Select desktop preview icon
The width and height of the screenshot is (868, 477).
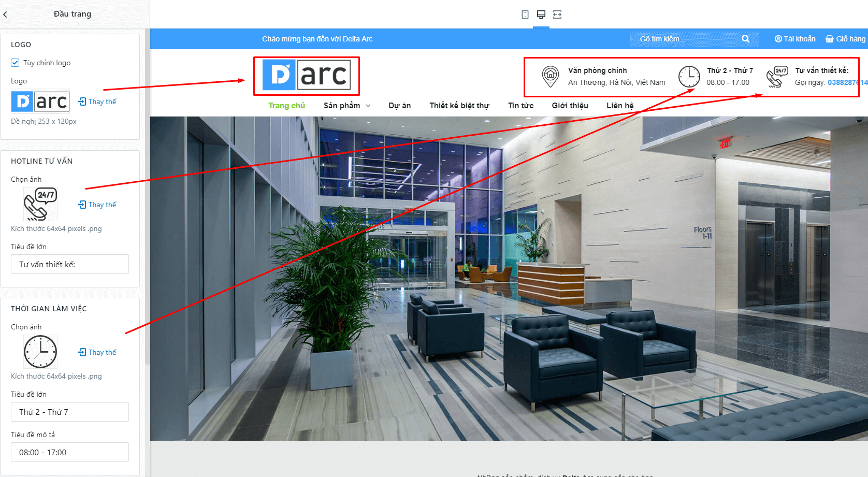tap(541, 15)
